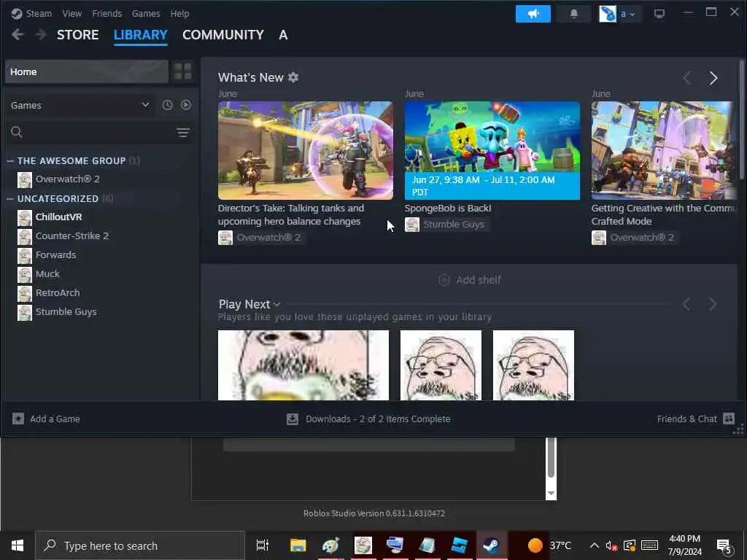Collapse the UNCATEGORIZED category
This screenshot has width=747, height=560.
[10, 198]
